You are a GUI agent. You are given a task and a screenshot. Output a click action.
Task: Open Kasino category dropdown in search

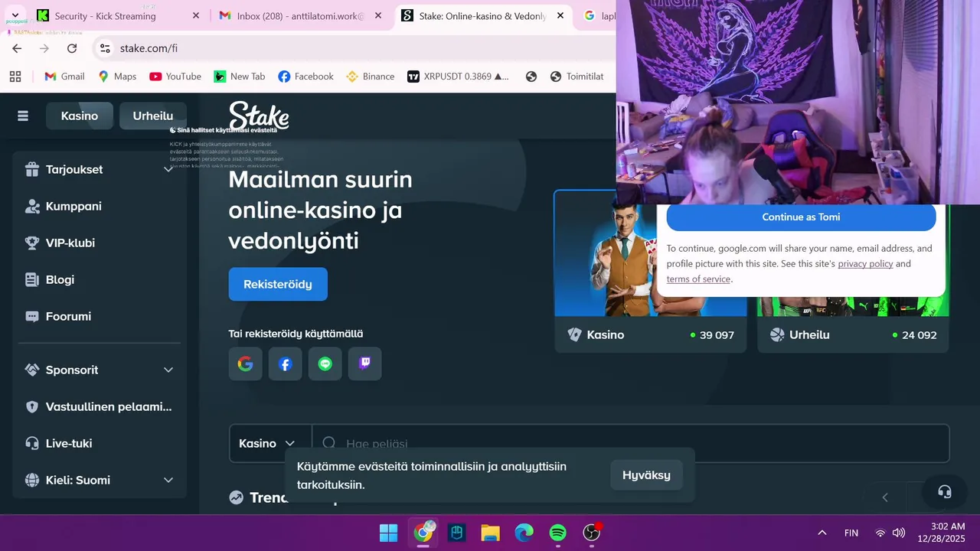pos(267,443)
